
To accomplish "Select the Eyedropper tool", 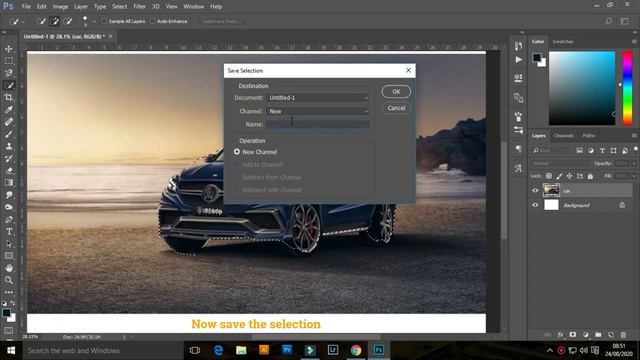I will (x=9, y=109).
